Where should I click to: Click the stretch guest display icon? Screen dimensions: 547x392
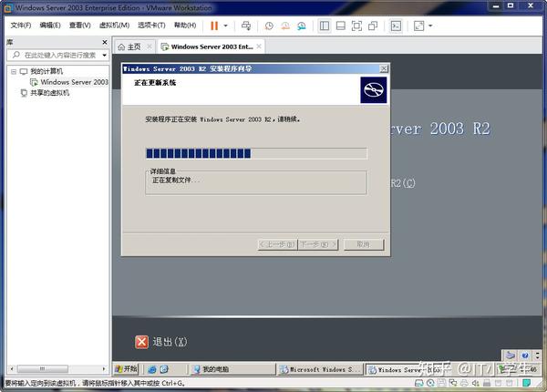click(x=418, y=26)
